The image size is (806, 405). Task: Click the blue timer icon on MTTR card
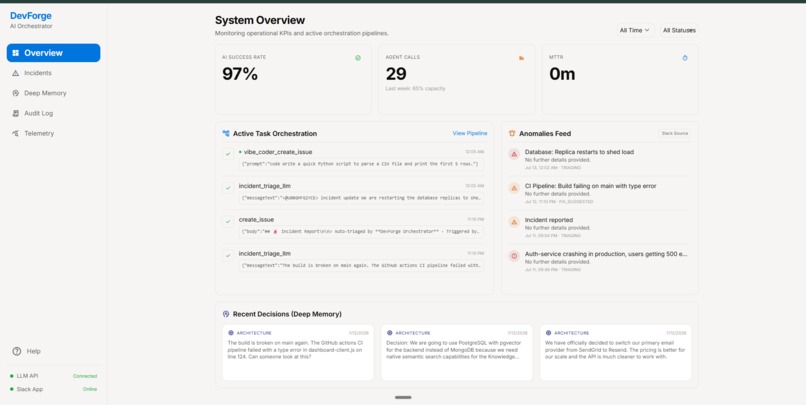tap(685, 58)
